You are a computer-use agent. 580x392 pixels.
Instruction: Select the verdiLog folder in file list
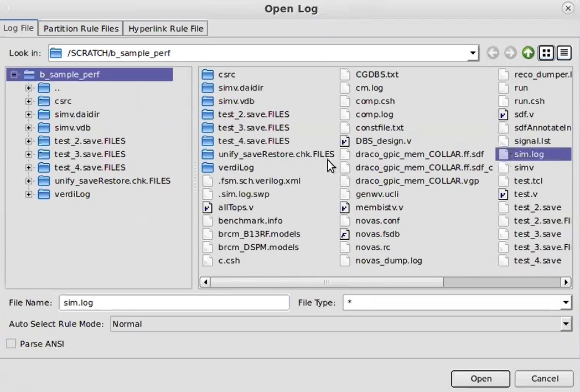tap(228, 168)
